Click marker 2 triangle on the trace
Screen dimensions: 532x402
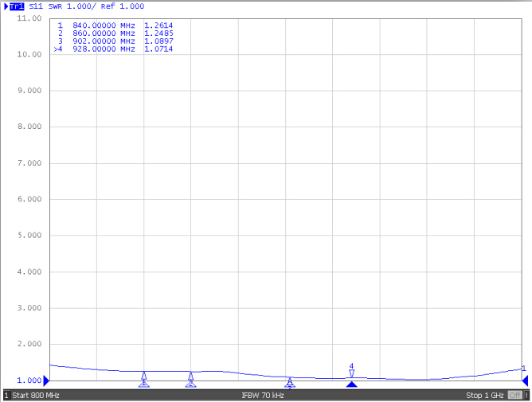190,376
